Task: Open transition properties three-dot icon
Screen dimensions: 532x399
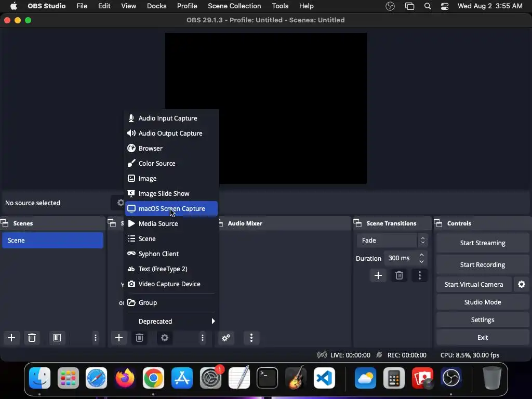Action: (x=420, y=275)
